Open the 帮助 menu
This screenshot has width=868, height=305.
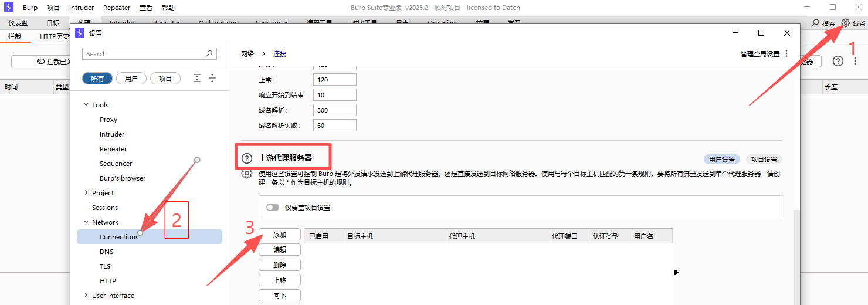(168, 8)
